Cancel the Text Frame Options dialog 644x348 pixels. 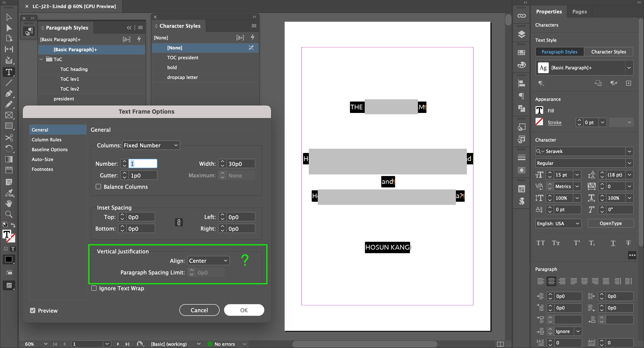click(199, 310)
